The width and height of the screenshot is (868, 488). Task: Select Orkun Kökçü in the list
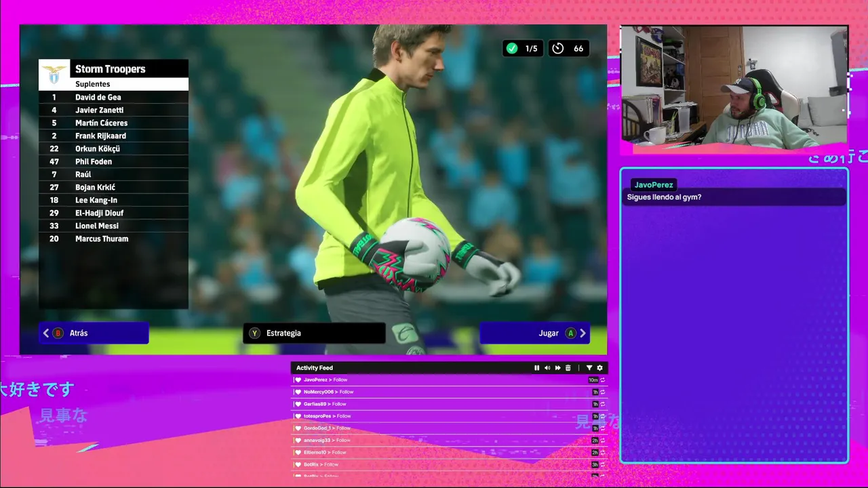point(114,148)
